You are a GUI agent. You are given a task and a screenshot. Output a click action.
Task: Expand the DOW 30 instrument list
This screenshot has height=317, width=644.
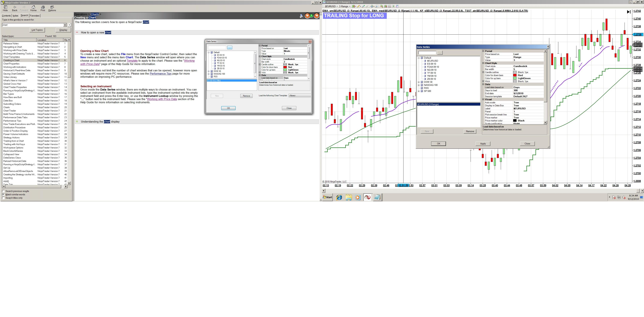coord(419,82)
